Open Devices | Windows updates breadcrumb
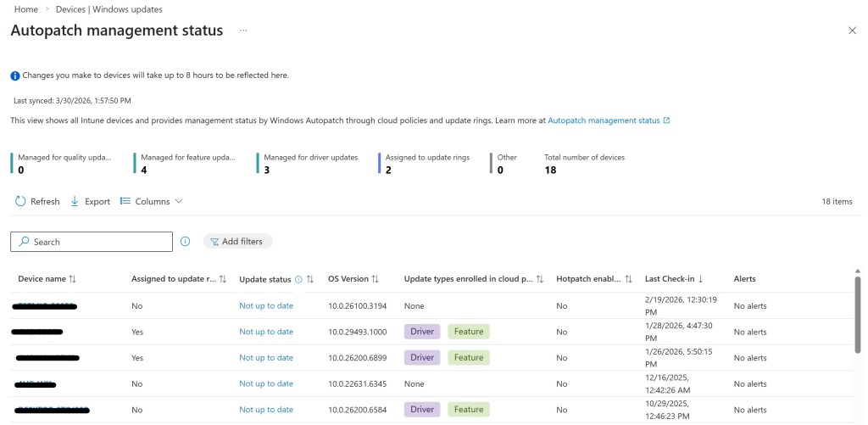 (108, 9)
